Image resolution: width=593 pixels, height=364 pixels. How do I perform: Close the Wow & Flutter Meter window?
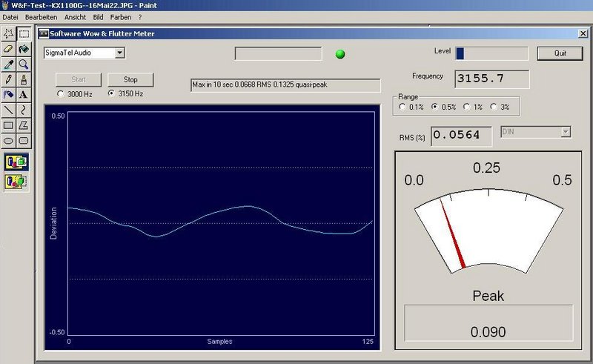click(583, 33)
